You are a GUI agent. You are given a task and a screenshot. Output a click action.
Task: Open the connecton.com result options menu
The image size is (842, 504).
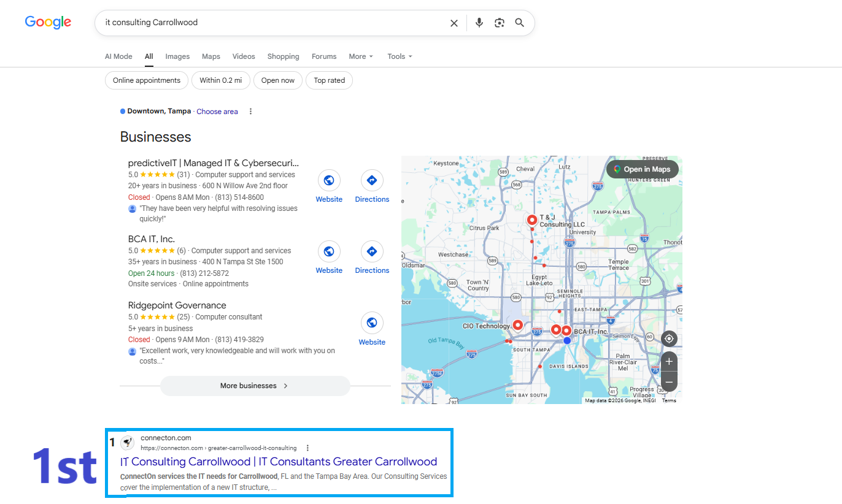coord(307,448)
